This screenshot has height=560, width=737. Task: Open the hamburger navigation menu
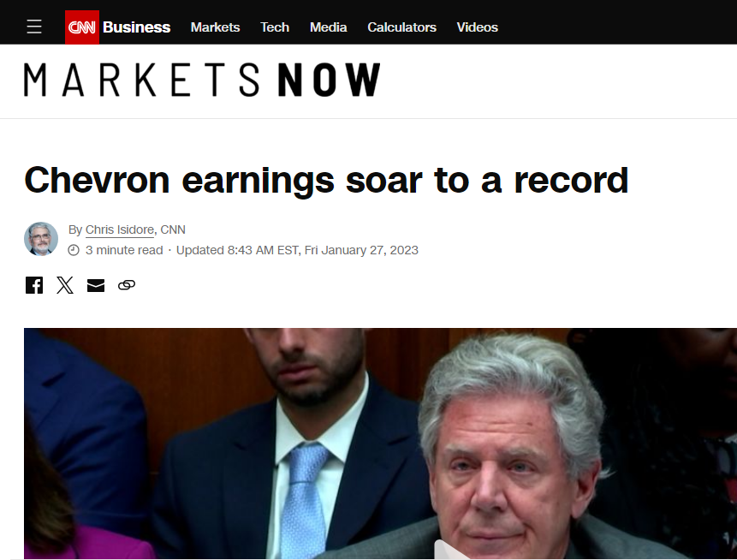click(x=34, y=27)
